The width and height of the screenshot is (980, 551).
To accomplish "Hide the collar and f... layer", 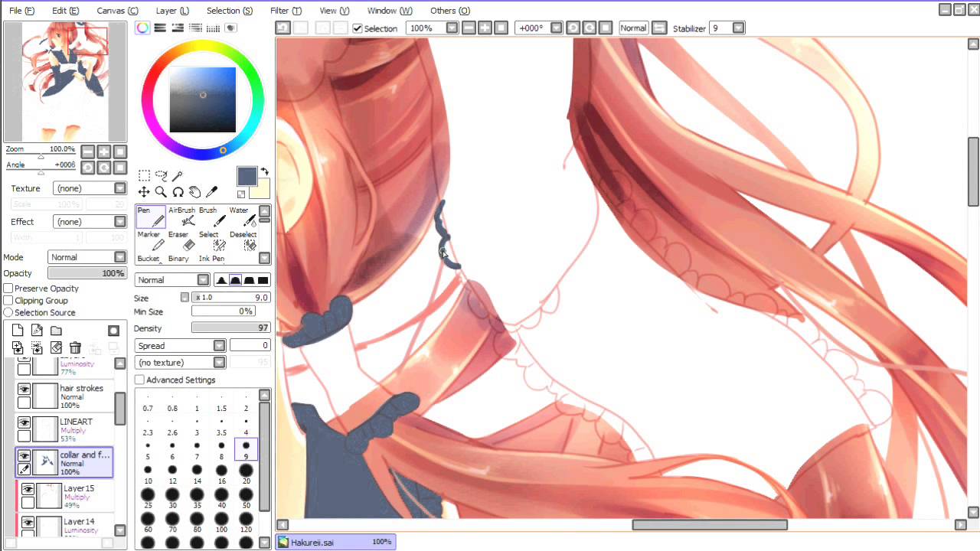I will (24, 456).
